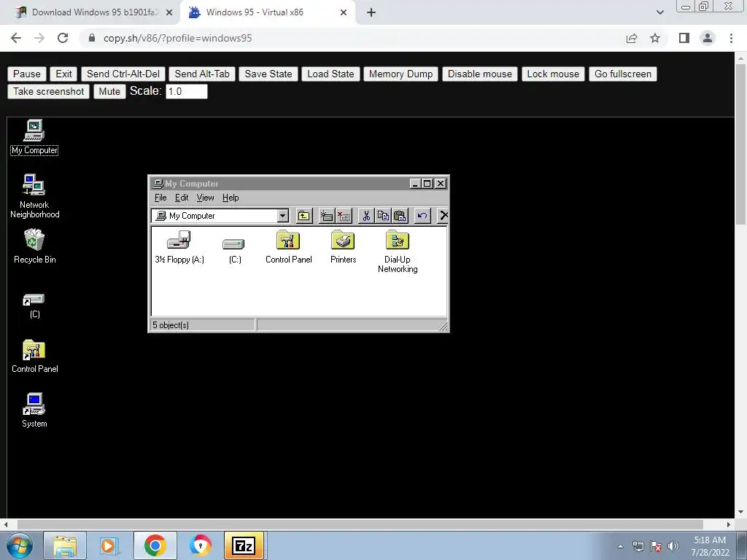Click Send Alt-Tab button

coord(202,74)
